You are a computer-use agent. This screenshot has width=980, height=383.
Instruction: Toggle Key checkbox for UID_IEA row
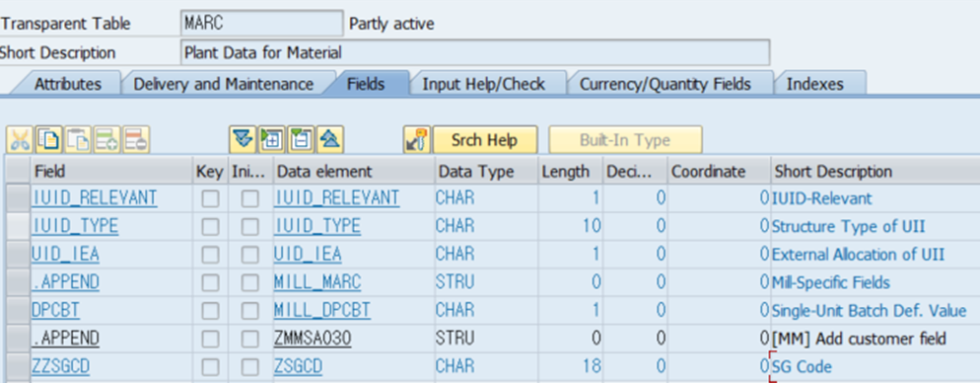(x=210, y=255)
